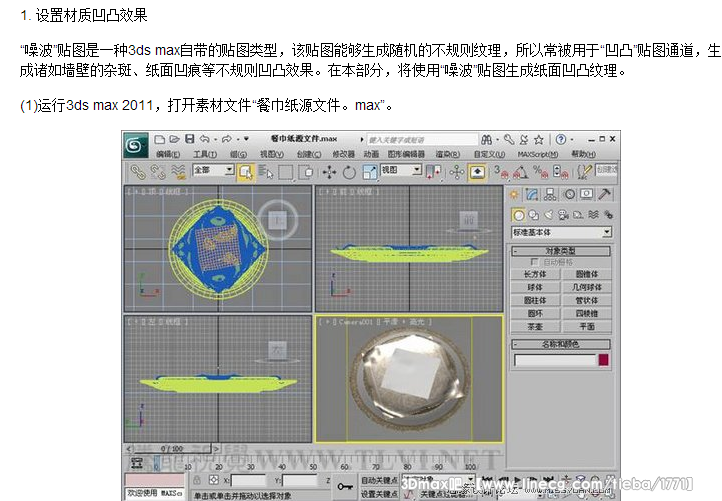Select the Systems category icon
722x501 pixels.
tap(608, 215)
